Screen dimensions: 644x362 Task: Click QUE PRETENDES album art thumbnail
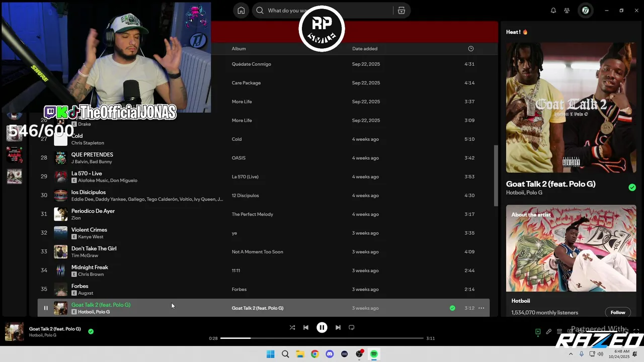(60, 158)
